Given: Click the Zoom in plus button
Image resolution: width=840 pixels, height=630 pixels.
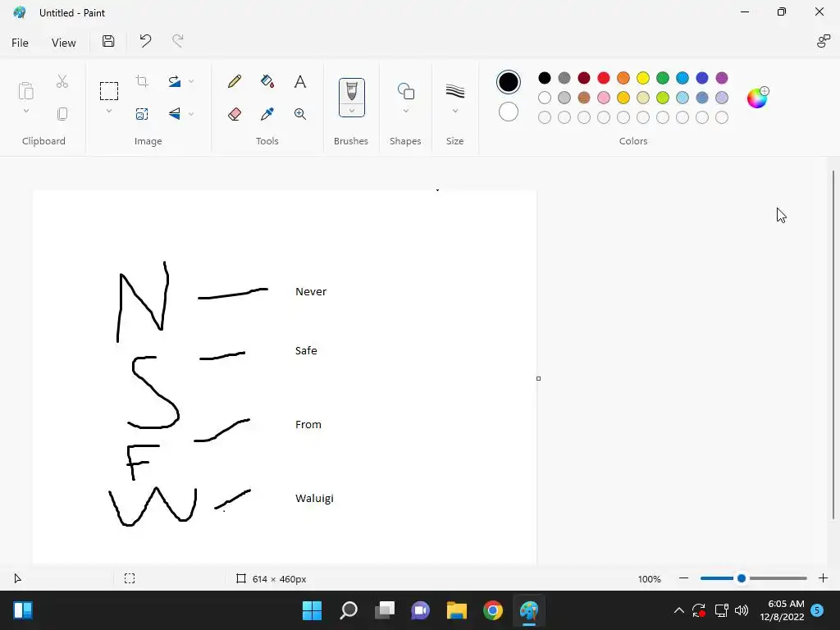Looking at the screenshot, I should pos(823,578).
